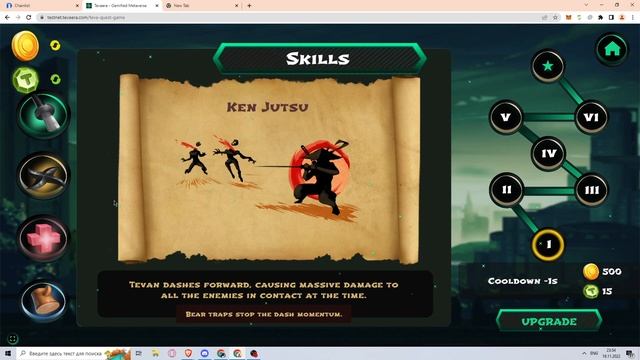Select skill tree node IV

pos(548,153)
